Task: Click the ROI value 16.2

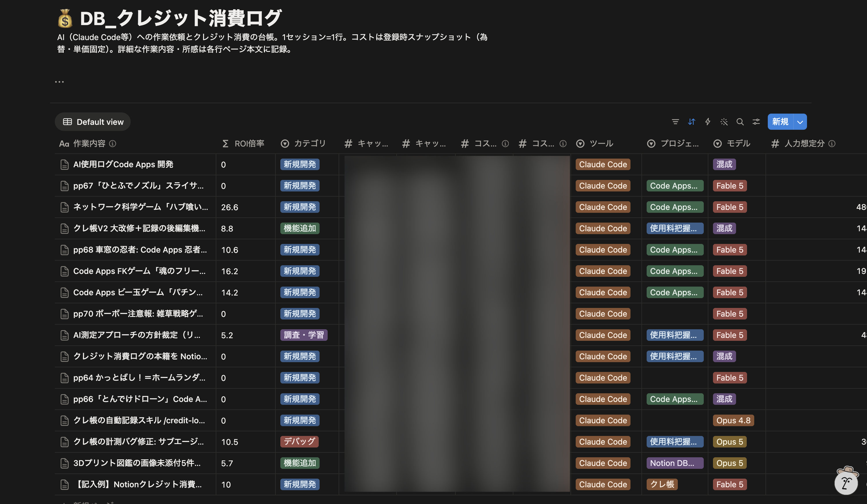Action: click(230, 271)
